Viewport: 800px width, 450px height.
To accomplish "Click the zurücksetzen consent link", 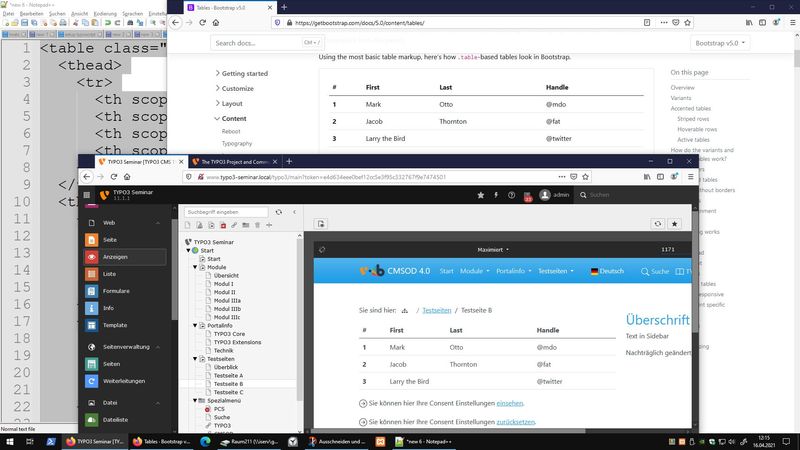I will click(x=516, y=422).
